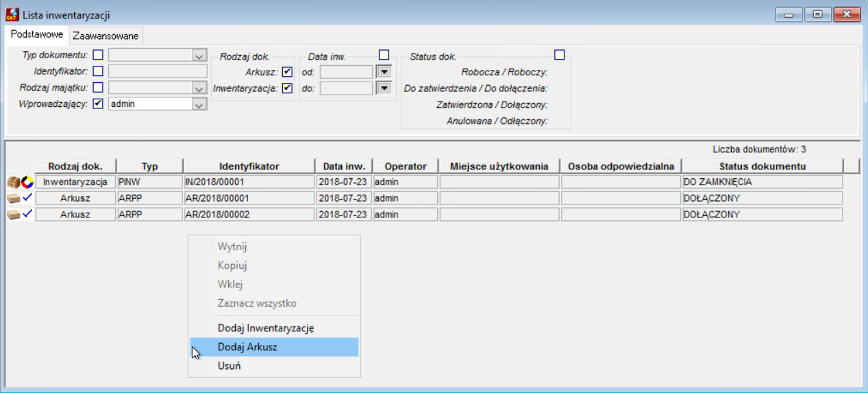This screenshot has height=393, width=868.
Task: Sort by the Rodzaj dok. column header
Action: coord(75,166)
